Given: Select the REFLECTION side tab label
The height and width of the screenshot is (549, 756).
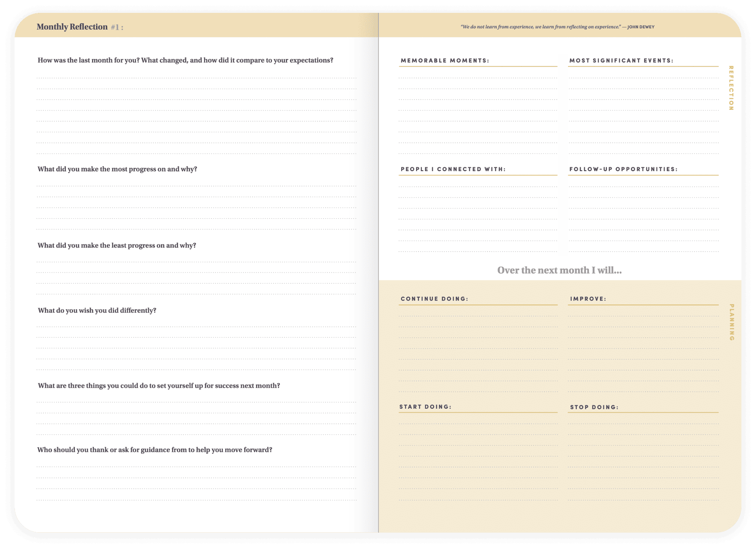Looking at the screenshot, I should (x=731, y=88).
